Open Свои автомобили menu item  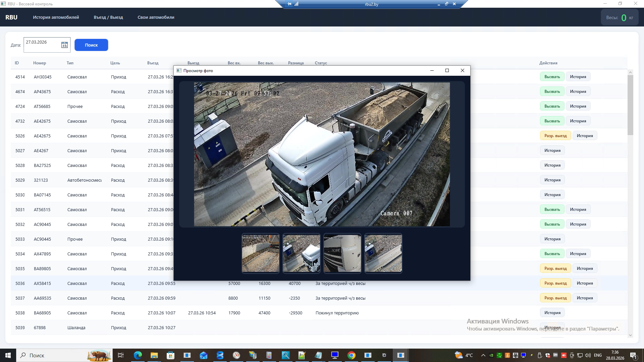pyautogui.click(x=156, y=17)
